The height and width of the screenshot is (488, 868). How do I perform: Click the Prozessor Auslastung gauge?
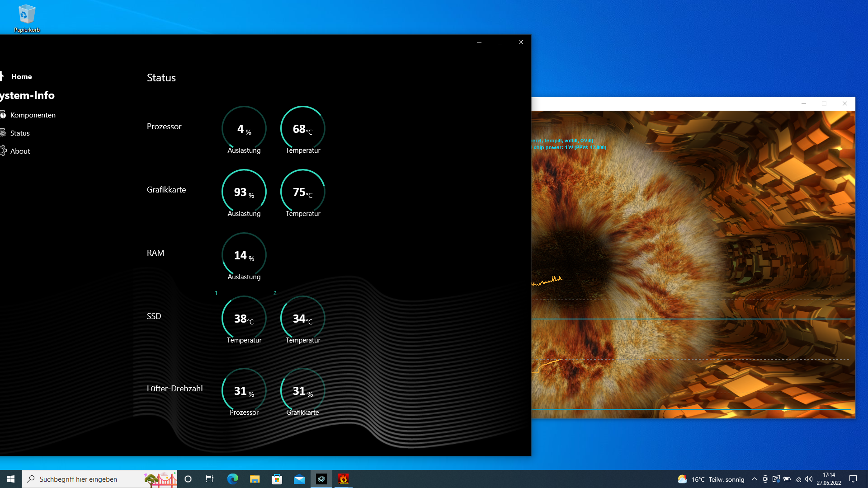pyautogui.click(x=244, y=129)
